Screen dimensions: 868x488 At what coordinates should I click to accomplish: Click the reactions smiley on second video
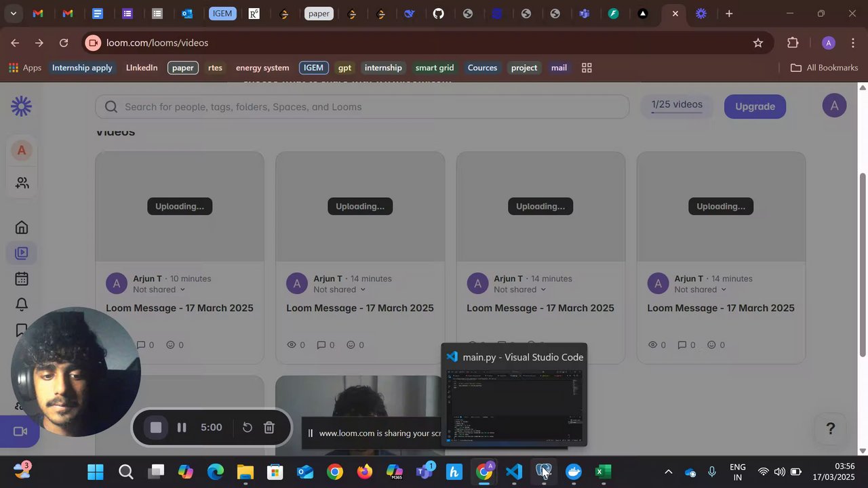tap(351, 345)
